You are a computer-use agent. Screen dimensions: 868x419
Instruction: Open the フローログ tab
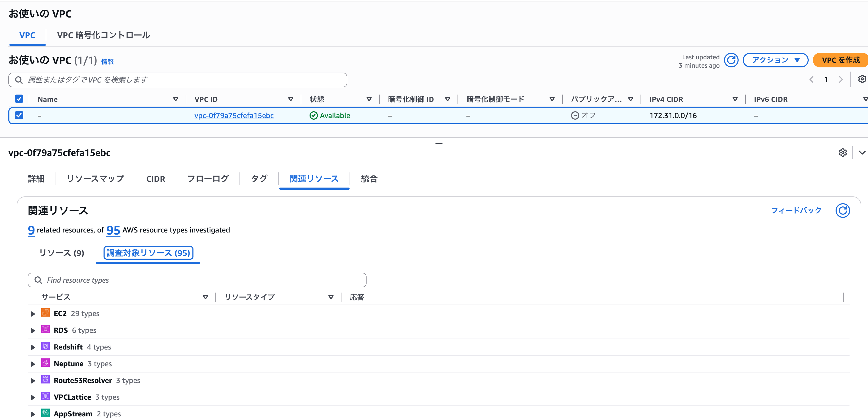point(208,179)
